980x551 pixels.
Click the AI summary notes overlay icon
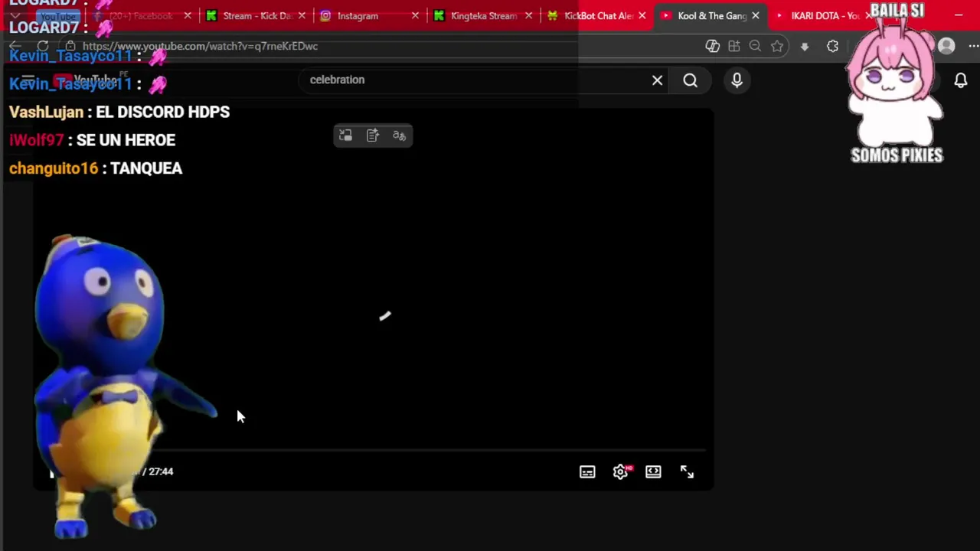point(372,135)
